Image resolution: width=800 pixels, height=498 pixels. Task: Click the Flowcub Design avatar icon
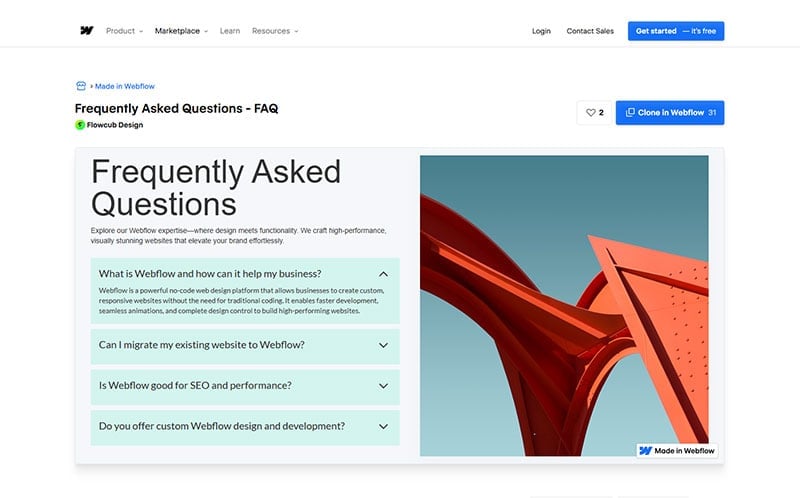pyautogui.click(x=80, y=125)
